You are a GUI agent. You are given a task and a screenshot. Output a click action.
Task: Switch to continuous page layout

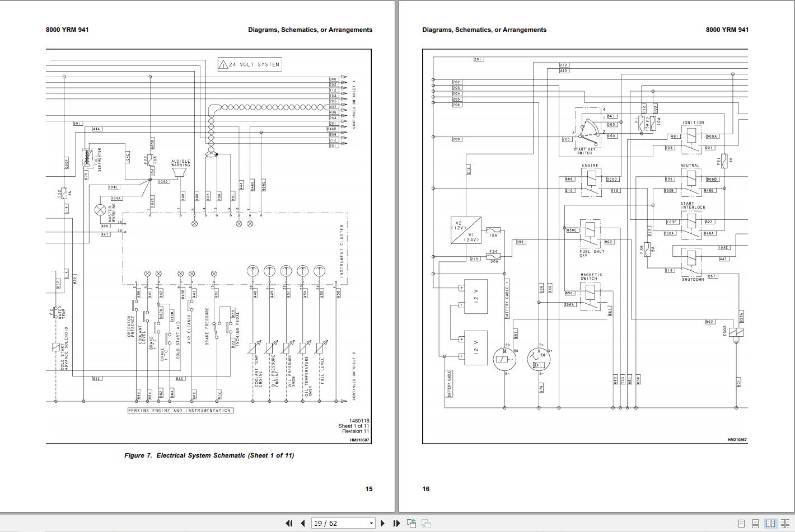pyautogui.click(x=755, y=524)
